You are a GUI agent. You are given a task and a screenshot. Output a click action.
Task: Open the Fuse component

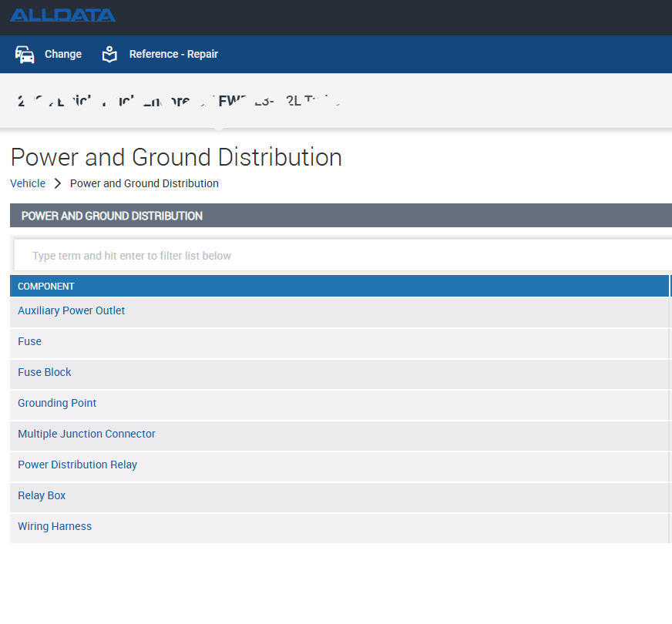[29, 342]
